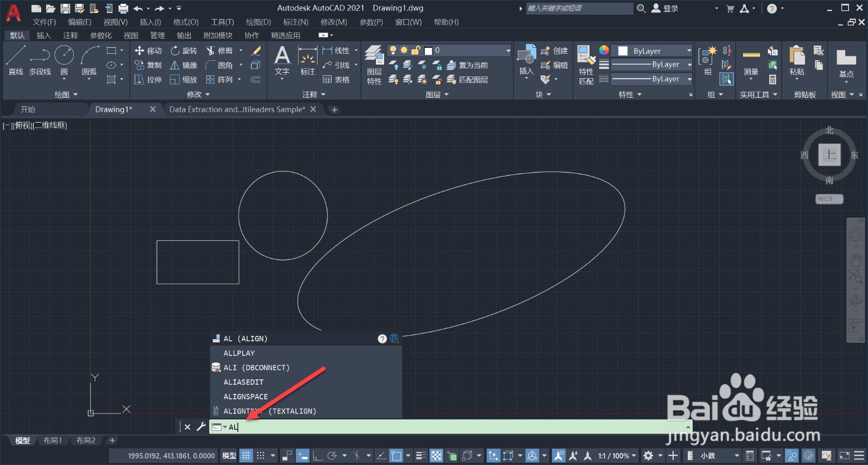Toggle lineweight display in status bar
The width and height of the screenshot is (868, 465).
point(422,456)
